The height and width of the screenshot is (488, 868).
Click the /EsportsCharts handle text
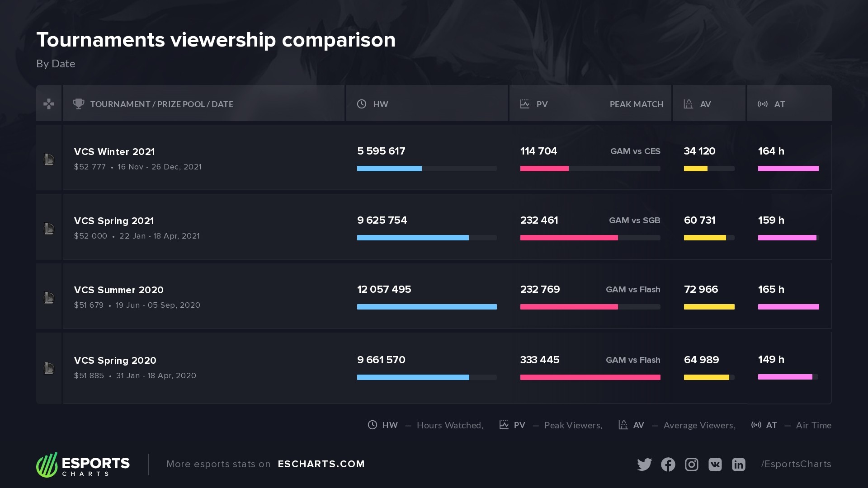796,464
